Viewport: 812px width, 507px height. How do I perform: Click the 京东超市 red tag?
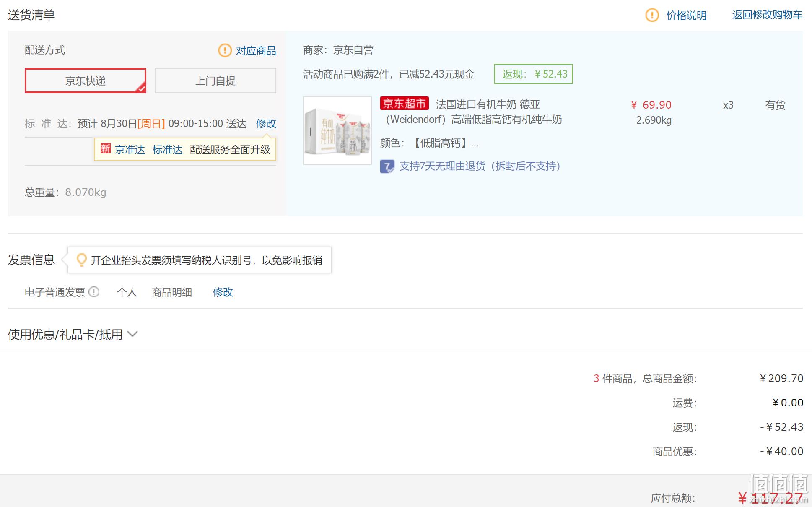tap(404, 103)
